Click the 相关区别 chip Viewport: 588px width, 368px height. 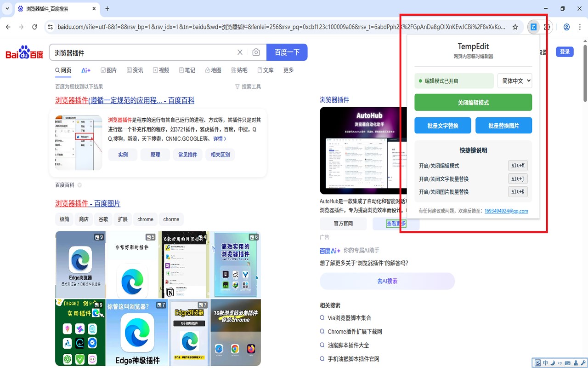tap(220, 155)
